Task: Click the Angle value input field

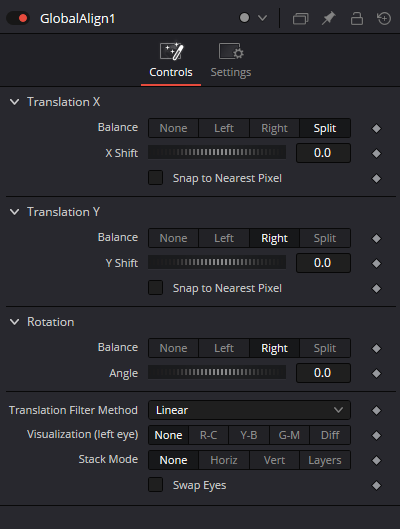Action: click(323, 373)
